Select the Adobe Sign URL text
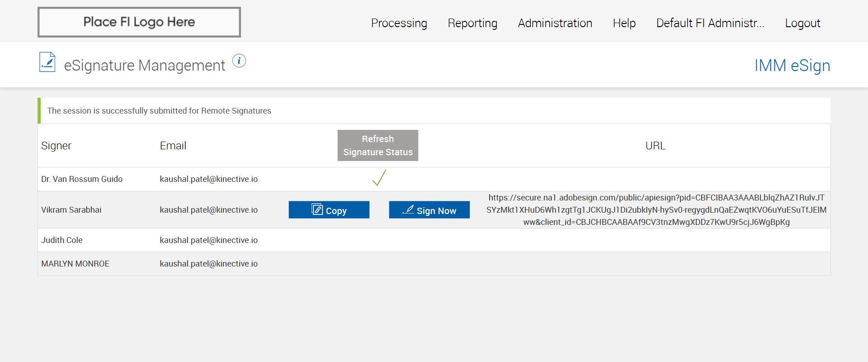The height and width of the screenshot is (362, 868). (x=656, y=210)
